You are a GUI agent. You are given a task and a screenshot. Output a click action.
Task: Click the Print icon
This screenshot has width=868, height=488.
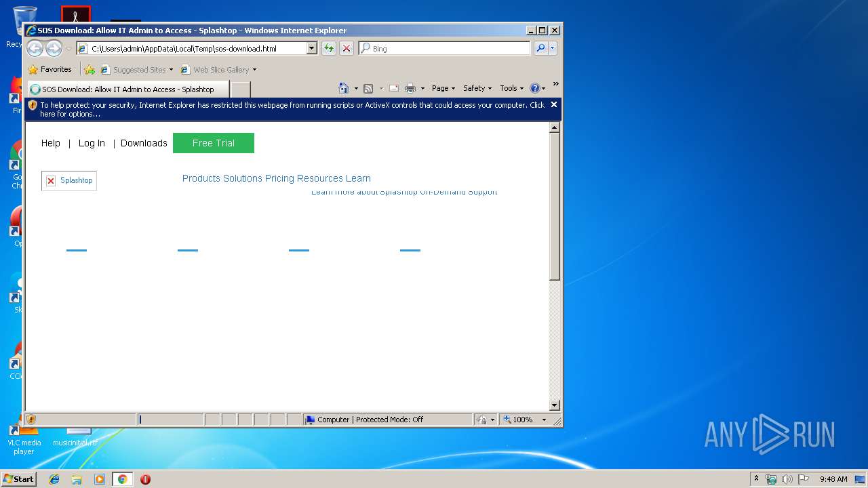click(410, 88)
